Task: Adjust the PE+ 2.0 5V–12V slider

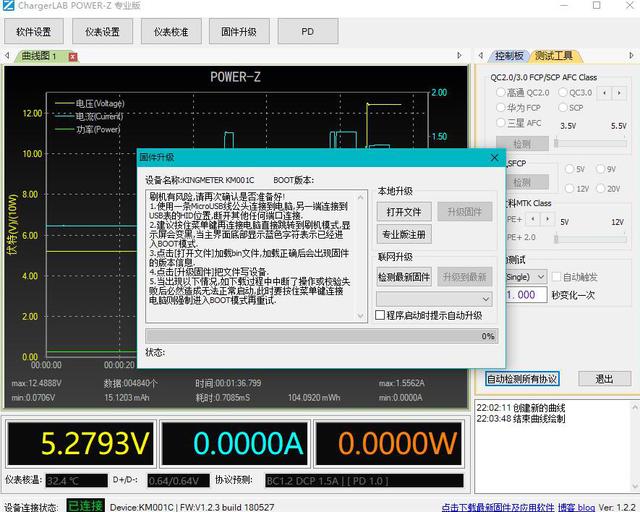Action: pyautogui.click(x=590, y=238)
